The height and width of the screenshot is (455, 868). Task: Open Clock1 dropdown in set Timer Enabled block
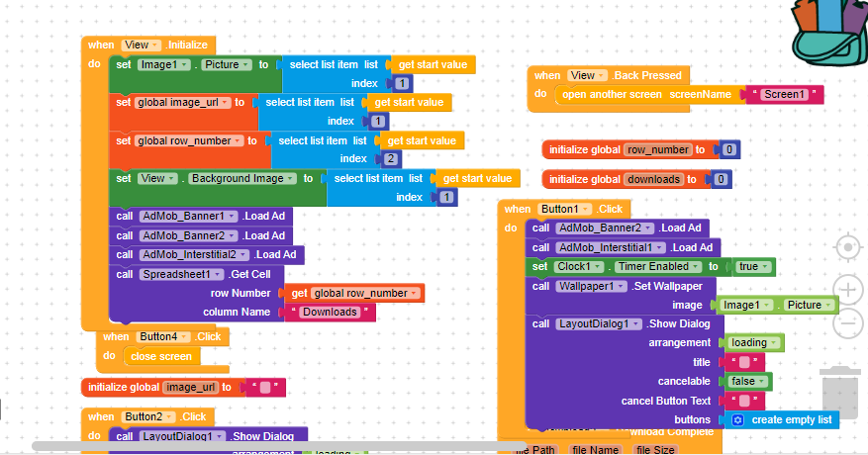[579, 267]
